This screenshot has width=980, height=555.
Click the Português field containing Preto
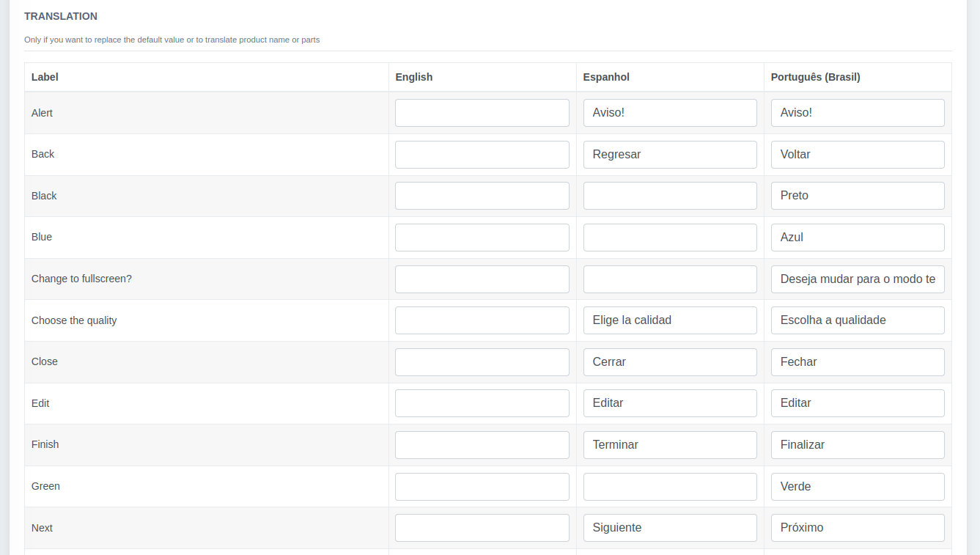(858, 196)
